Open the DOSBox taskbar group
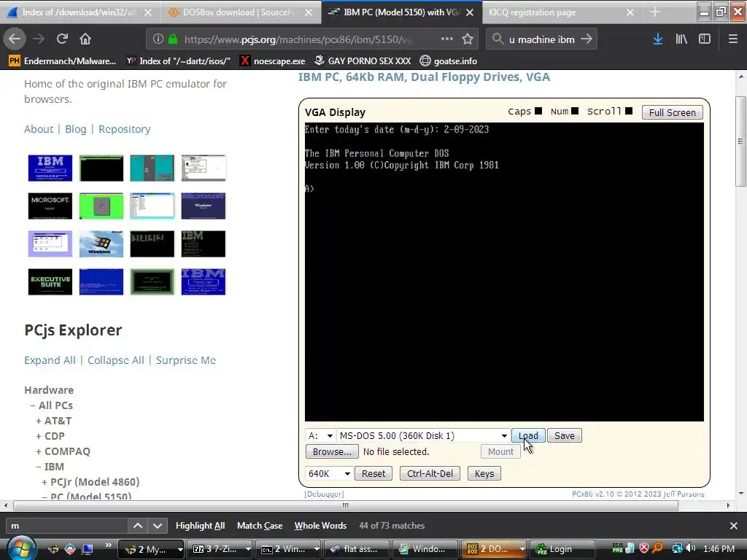747x560 pixels. (x=494, y=549)
